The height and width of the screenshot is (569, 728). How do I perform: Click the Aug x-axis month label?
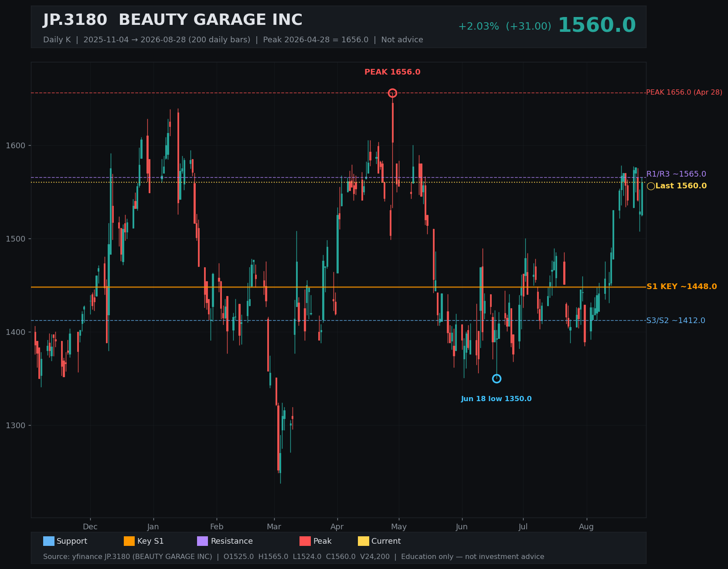(x=586, y=527)
